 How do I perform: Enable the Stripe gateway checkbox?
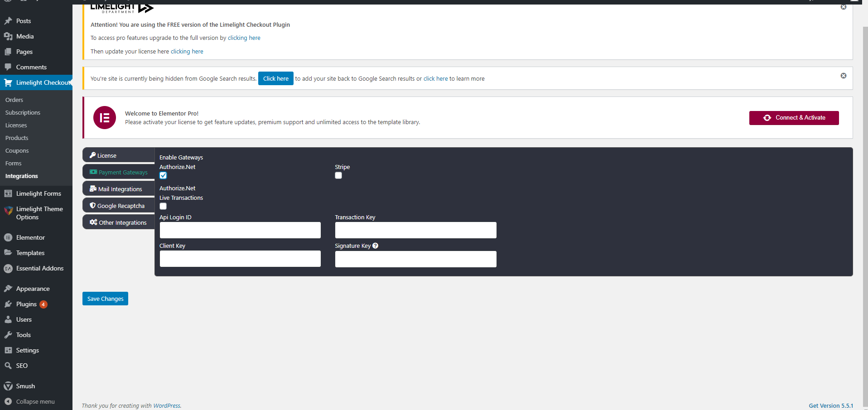(338, 176)
